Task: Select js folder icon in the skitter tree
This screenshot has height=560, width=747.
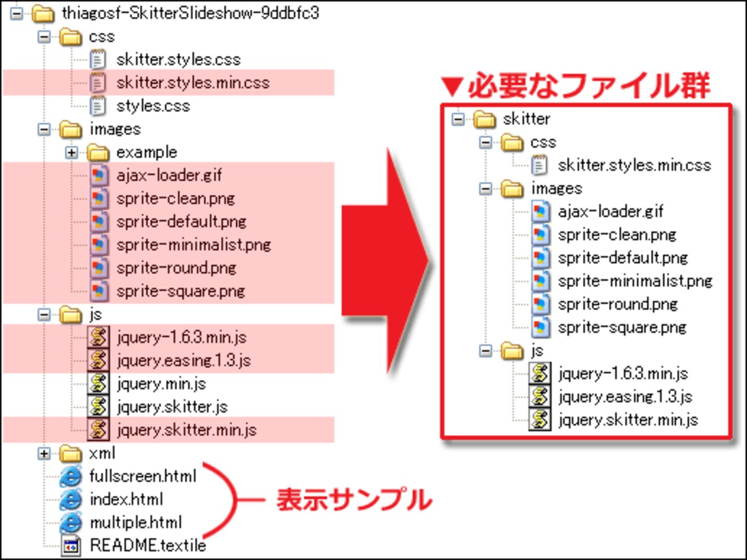Action: click(x=512, y=351)
